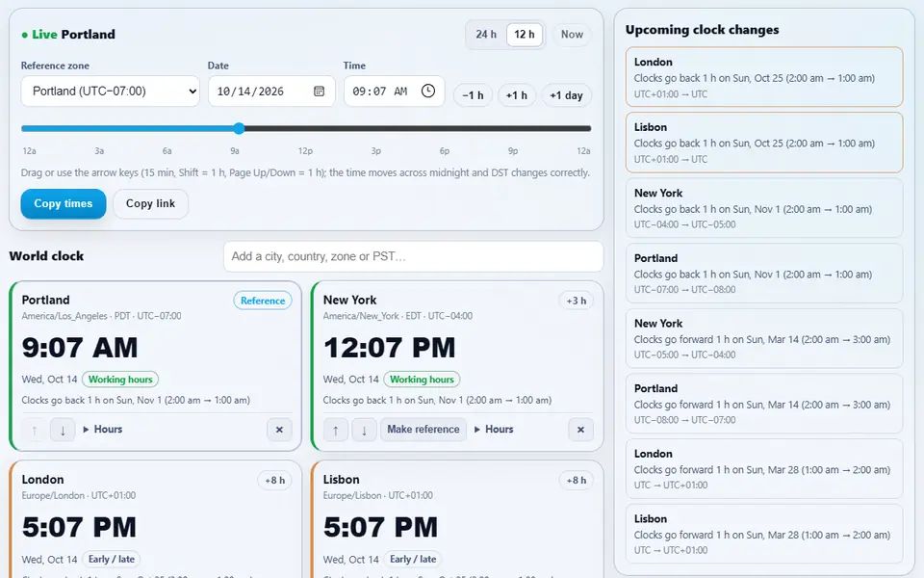The height and width of the screenshot is (578, 924).
Task: Advance by +1 day
Action: click(566, 95)
